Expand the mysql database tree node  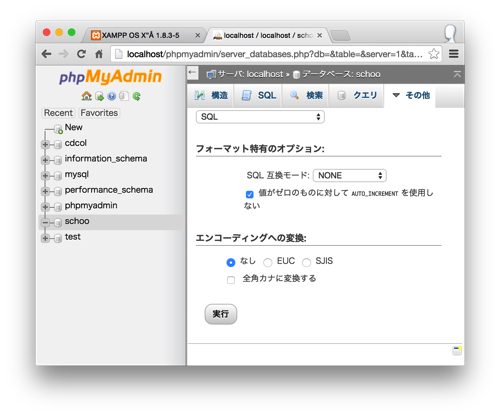pos(45,176)
